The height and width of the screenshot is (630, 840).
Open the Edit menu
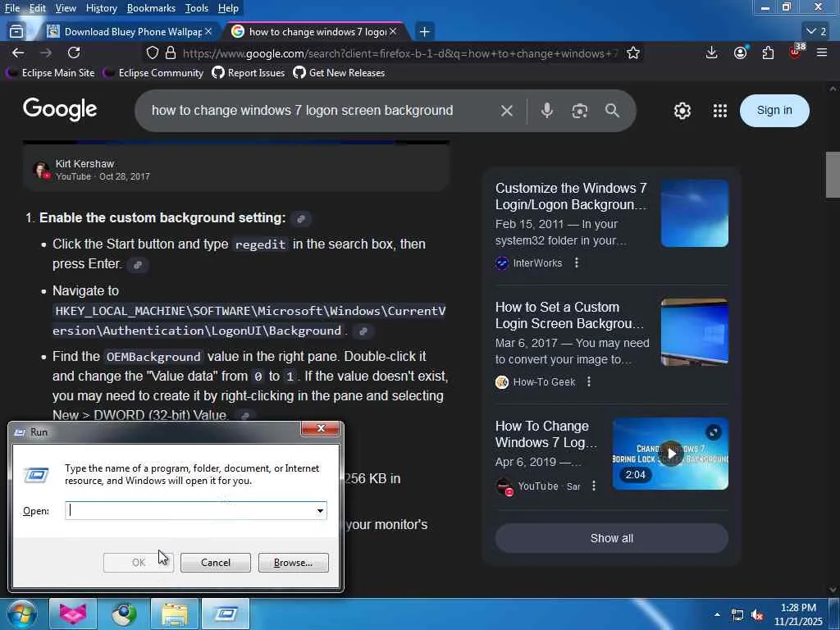[x=37, y=8]
